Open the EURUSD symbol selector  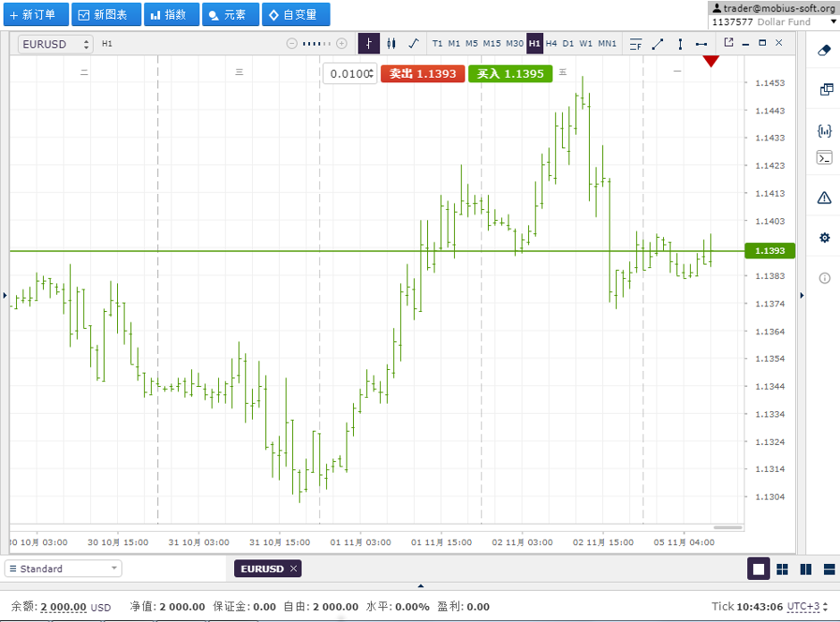coord(55,44)
